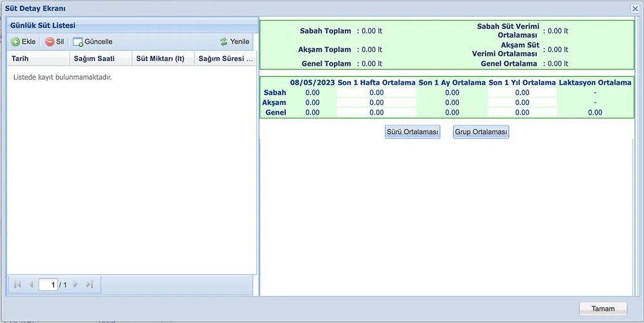Click the Sağım Saati column header

click(100, 59)
